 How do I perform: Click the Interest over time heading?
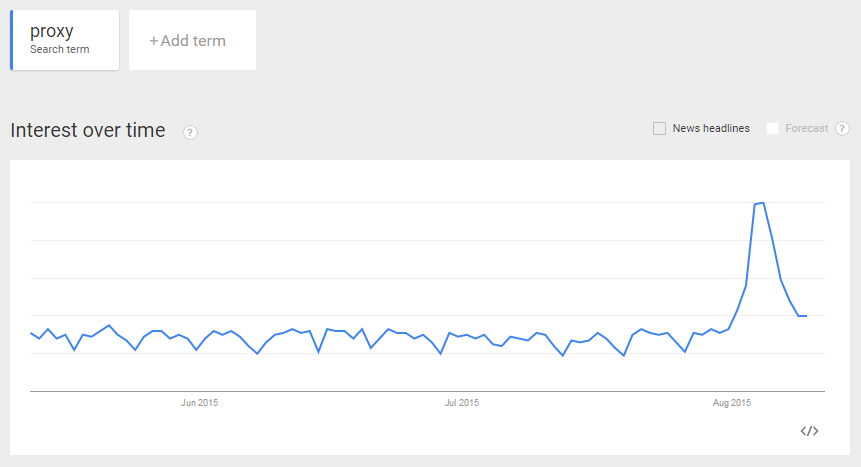point(87,130)
